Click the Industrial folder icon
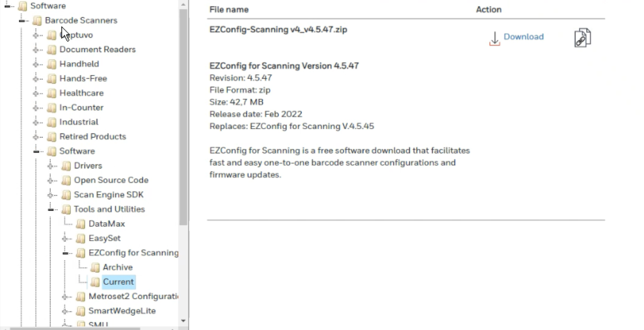 click(x=51, y=122)
